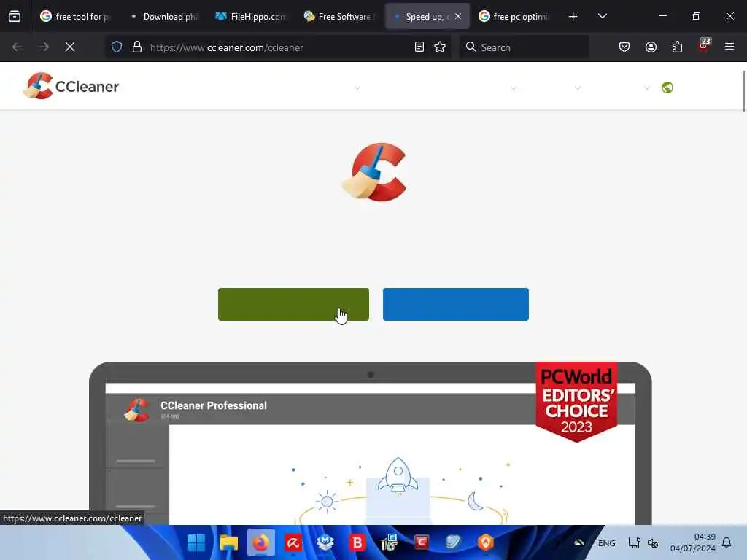Open the Extensions puzzle icon
The image size is (747, 560).
pyautogui.click(x=677, y=47)
